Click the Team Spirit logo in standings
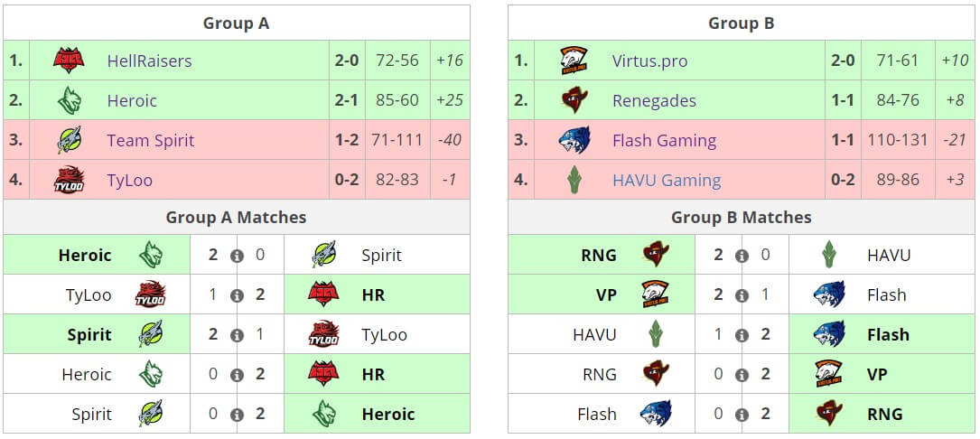This screenshot has height=439, width=980. (69, 140)
